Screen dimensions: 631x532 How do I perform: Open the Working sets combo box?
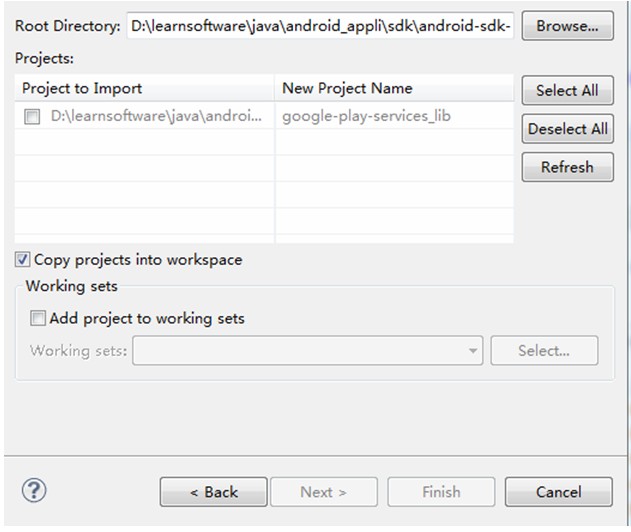point(308,351)
